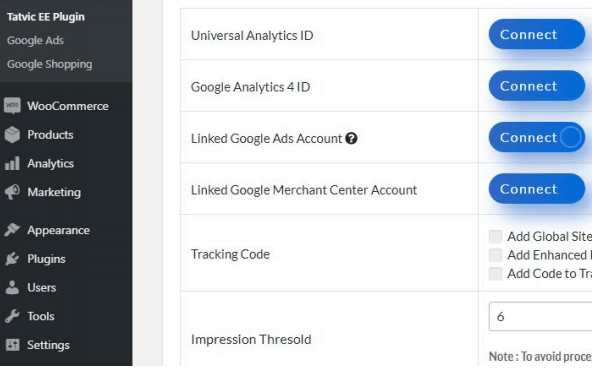Show help for Linked Google Ads Account
Viewport: 592px width, 372px height.
[x=351, y=139]
